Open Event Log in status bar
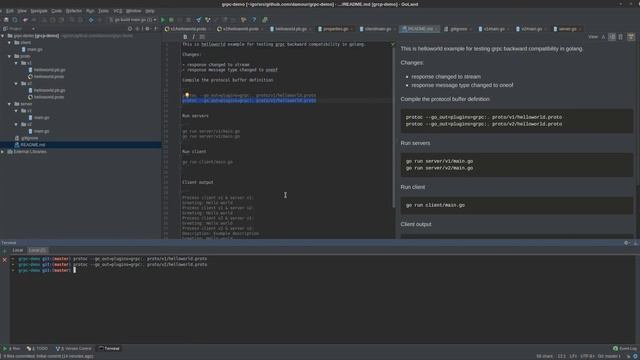The width and height of the screenshot is (640, 360). [x=624, y=349]
